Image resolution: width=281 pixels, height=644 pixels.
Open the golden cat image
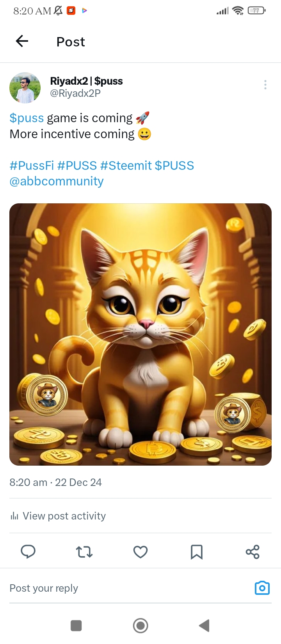point(140,334)
